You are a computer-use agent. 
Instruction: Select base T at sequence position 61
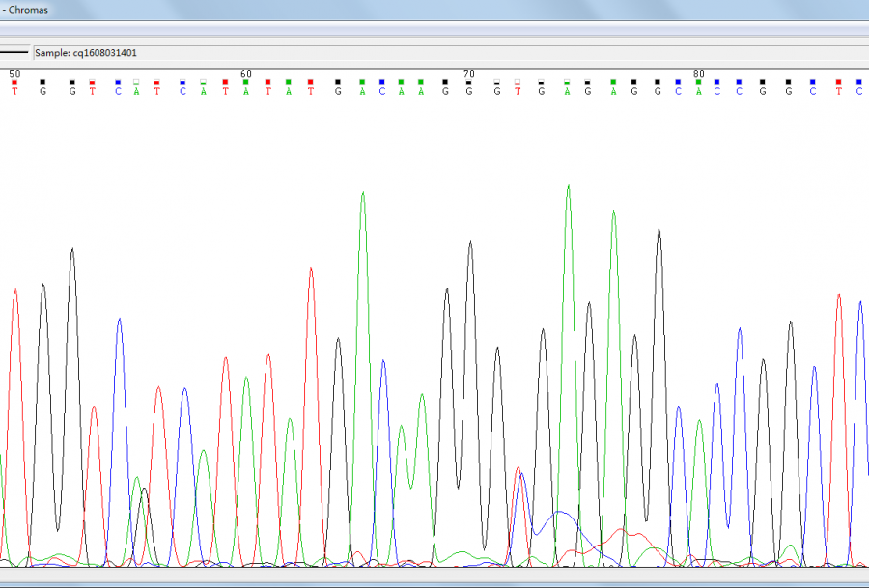pyautogui.click(x=267, y=91)
